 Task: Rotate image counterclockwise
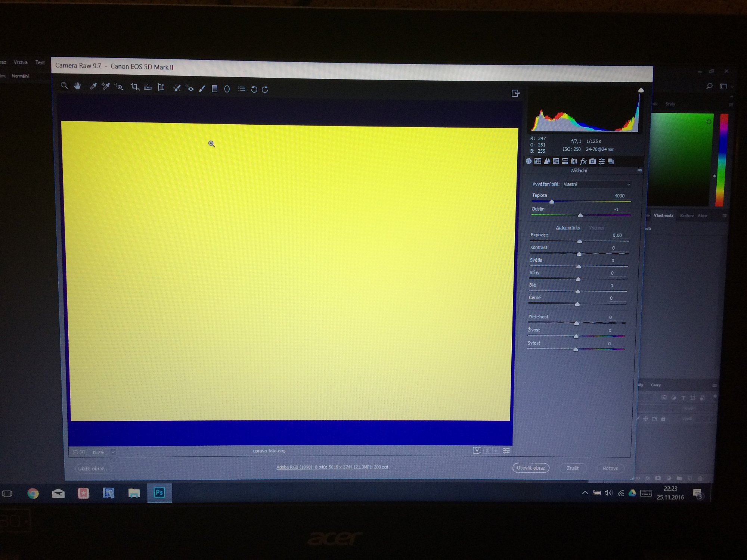coord(254,89)
